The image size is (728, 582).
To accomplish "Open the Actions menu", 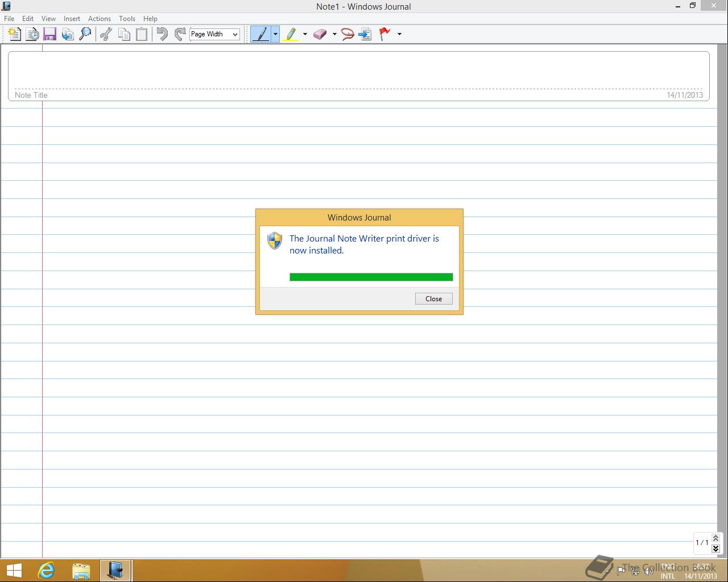I will (100, 18).
